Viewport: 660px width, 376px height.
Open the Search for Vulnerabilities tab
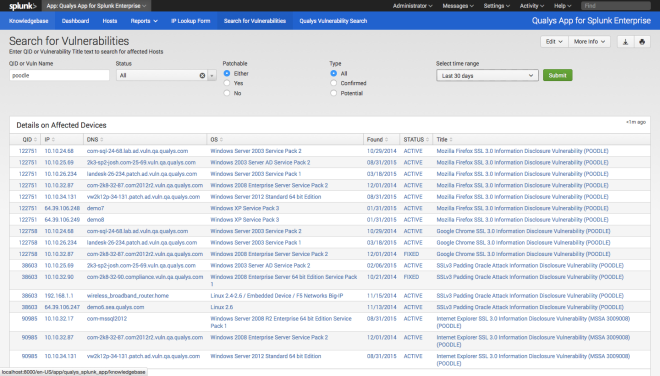point(255,21)
